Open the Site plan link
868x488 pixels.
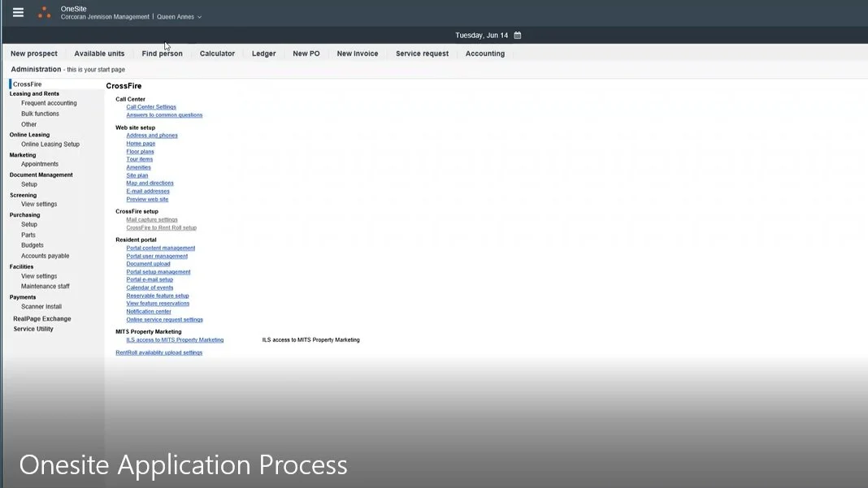point(137,175)
